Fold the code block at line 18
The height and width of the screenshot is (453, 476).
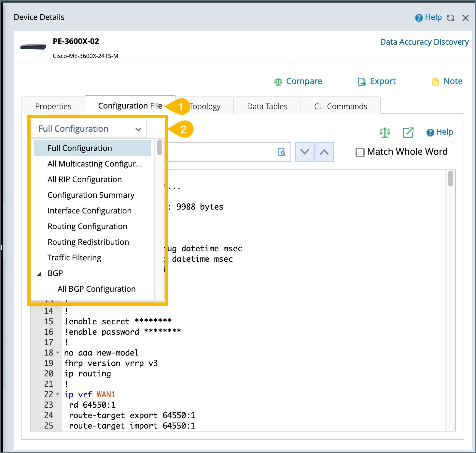[x=58, y=353]
